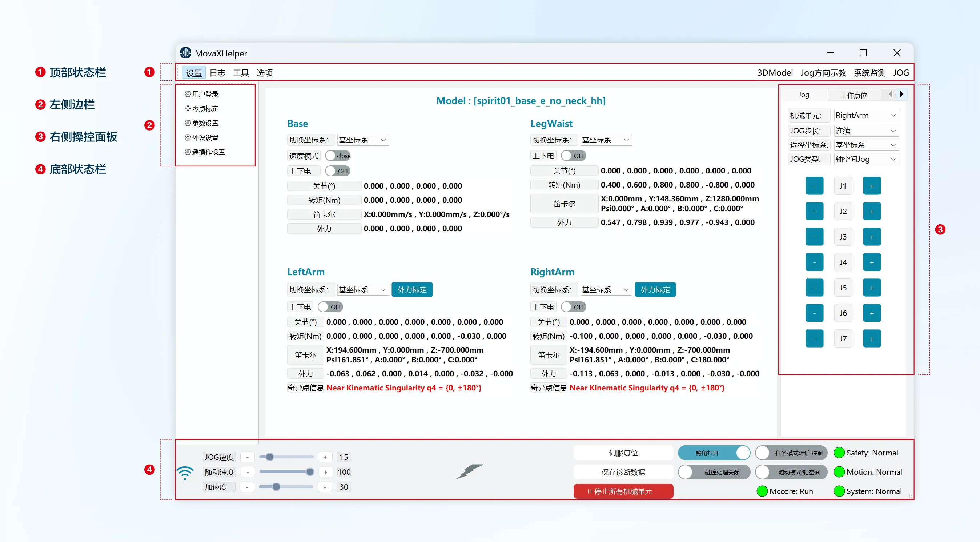Click the LeftArm 外力标定 button

coord(412,290)
